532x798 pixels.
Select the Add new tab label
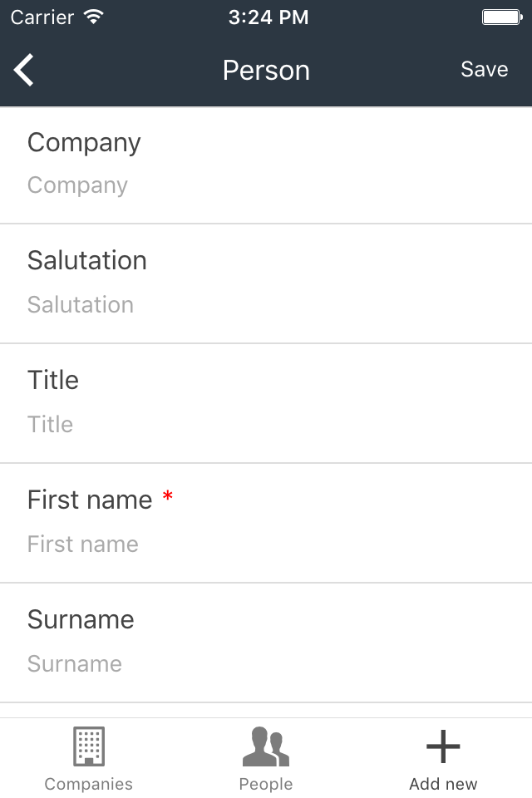(x=443, y=784)
